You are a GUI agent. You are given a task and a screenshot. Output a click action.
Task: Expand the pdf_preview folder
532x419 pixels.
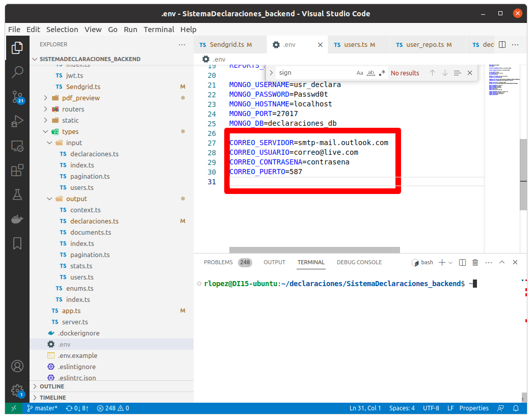[x=81, y=98]
